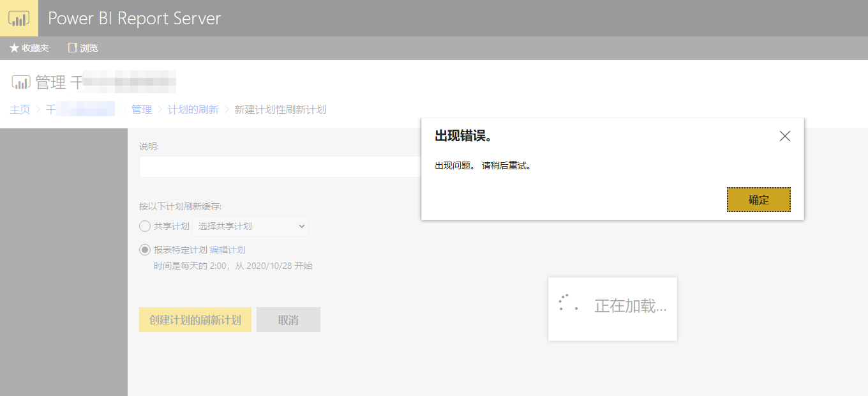Click the report icon beside 管理 heading
This screenshot has width=868, height=396.
[x=20, y=82]
